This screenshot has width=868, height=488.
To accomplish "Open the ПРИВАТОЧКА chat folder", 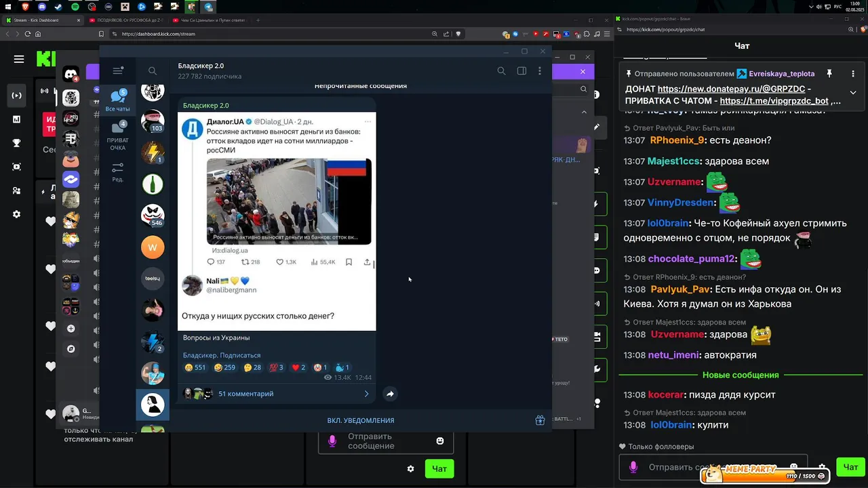I will pyautogui.click(x=118, y=136).
